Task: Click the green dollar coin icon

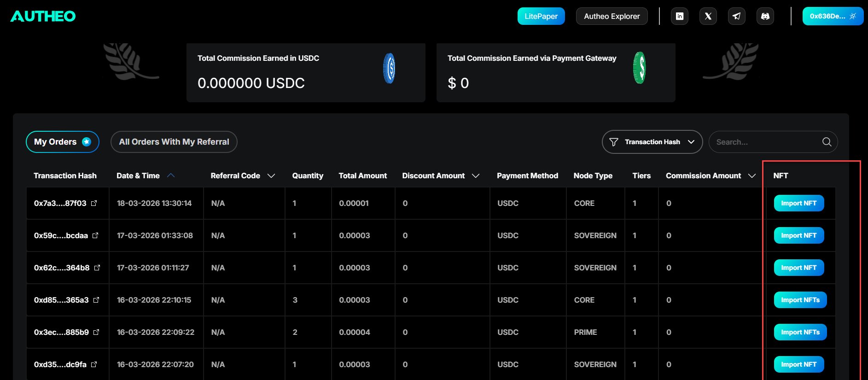Action: tap(639, 68)
